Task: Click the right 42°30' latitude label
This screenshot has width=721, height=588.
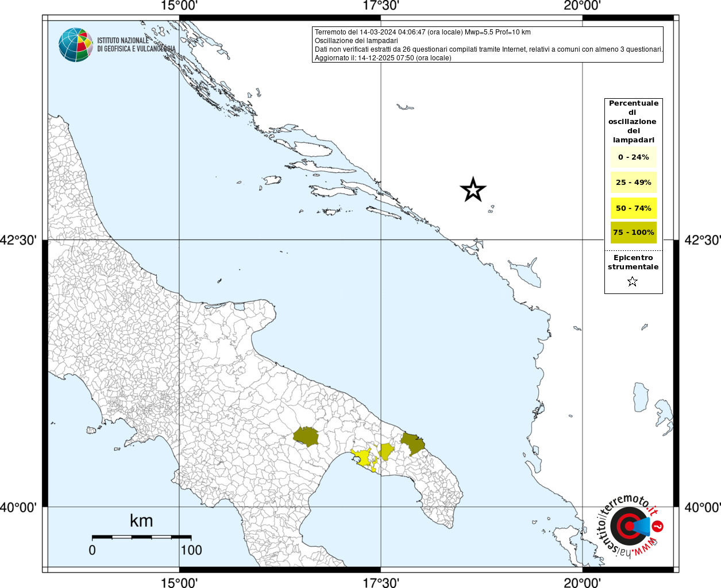Action: pyautogui.click(x=702, y=240)
